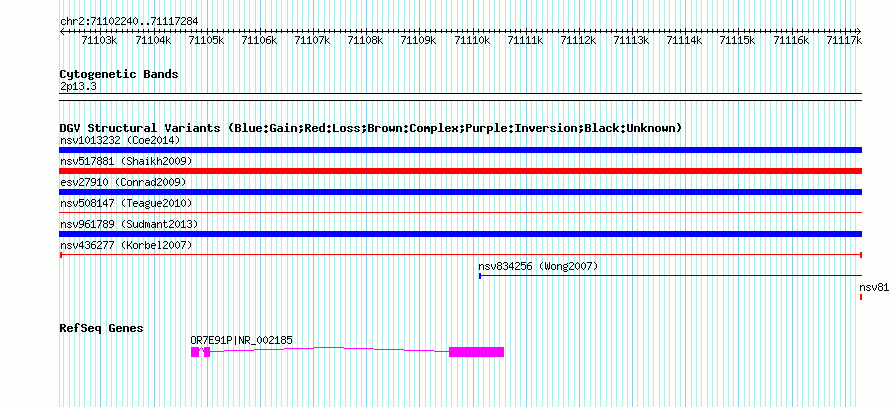
Task: Click the RefSeq Genes track title
Action: 101,328
